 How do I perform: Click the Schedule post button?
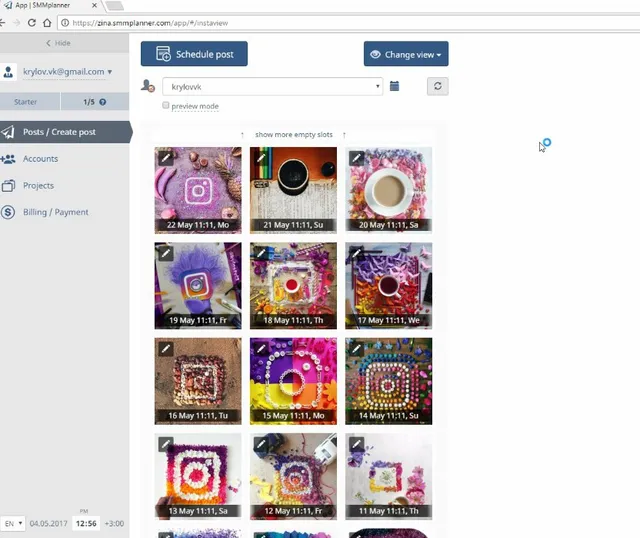coord(194,54)
